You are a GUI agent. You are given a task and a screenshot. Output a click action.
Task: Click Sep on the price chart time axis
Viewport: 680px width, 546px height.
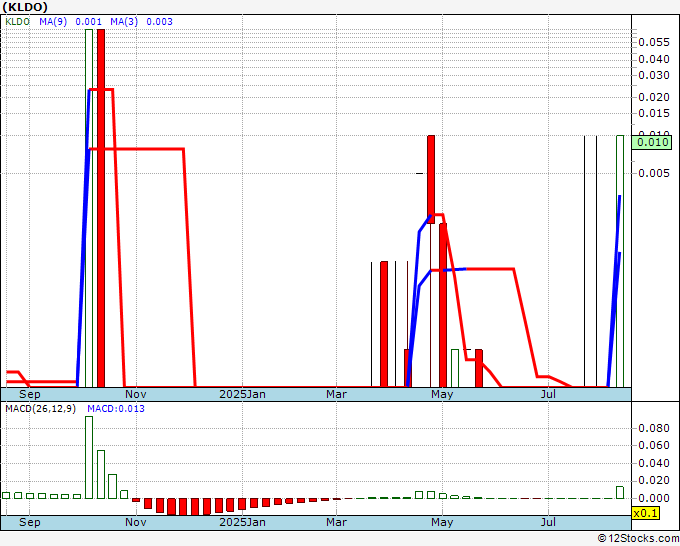point(29,394)
